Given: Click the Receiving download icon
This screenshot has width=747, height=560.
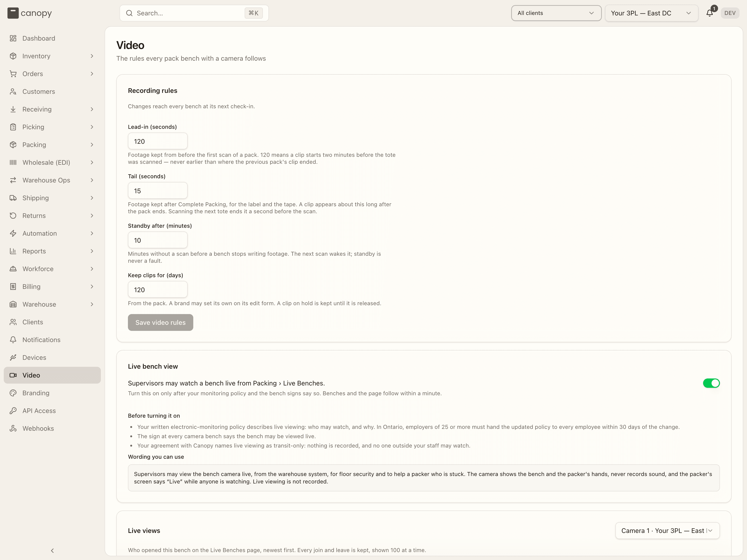Looking at the screenshot, I should tap(13, 109).
